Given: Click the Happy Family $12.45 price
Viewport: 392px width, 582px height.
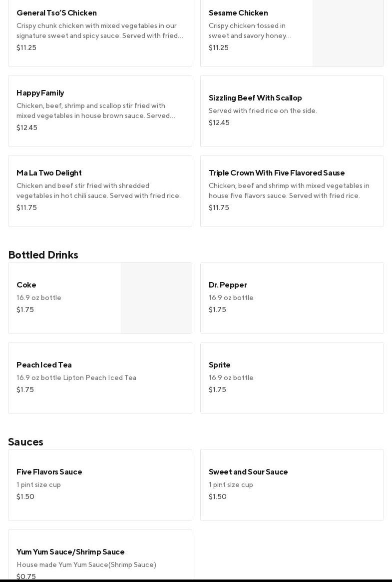Looking at the screenshot, I should [27, 128].
